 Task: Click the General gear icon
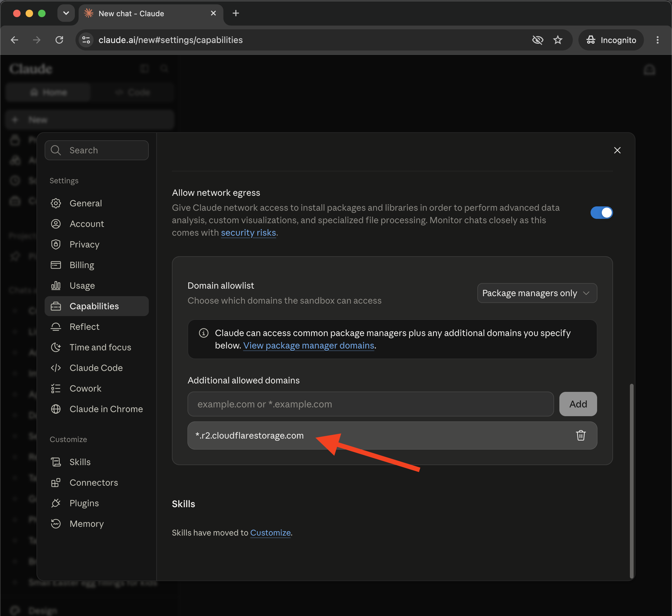56,203
